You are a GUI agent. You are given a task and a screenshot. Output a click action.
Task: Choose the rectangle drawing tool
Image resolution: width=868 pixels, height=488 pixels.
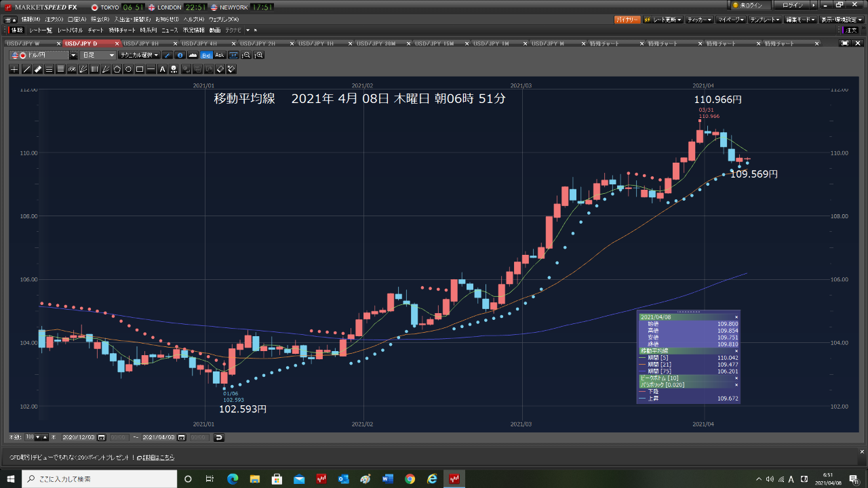[140, 69]
